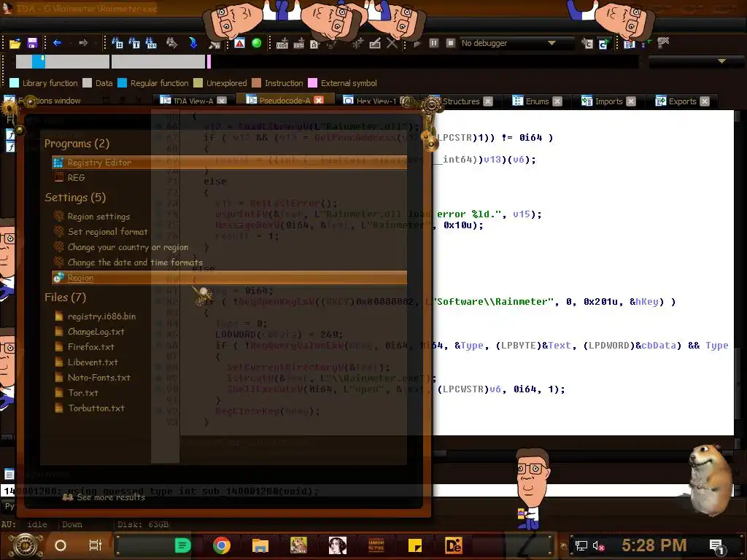Open Cortana circle icon on taskbar
747x560 pixels.
61,545
